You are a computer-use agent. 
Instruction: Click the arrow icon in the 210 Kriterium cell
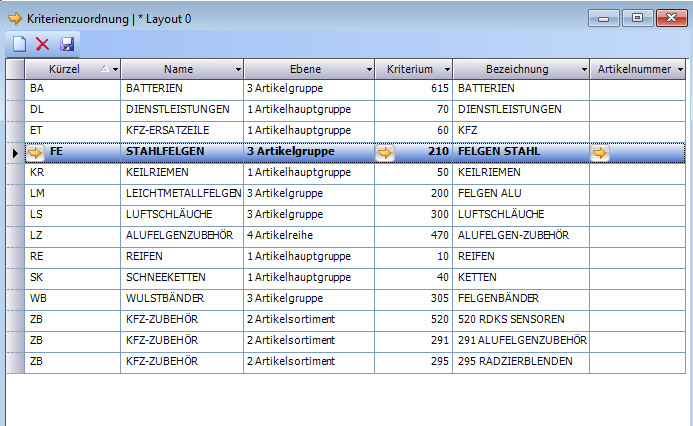click(x=385, y=152)
